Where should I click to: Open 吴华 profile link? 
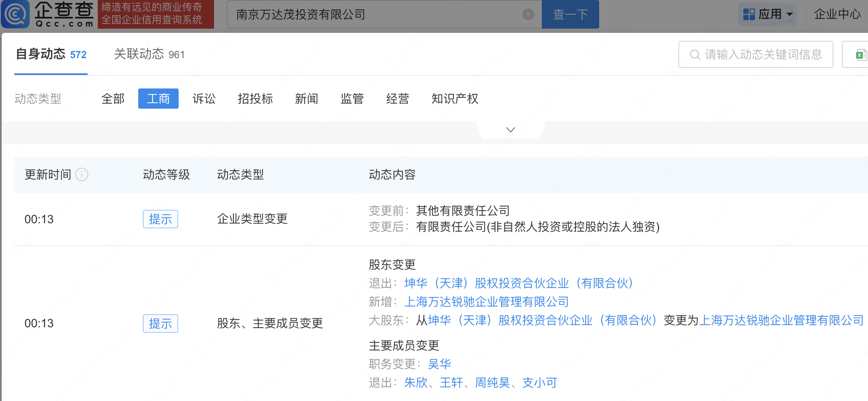tap(439, 364)
